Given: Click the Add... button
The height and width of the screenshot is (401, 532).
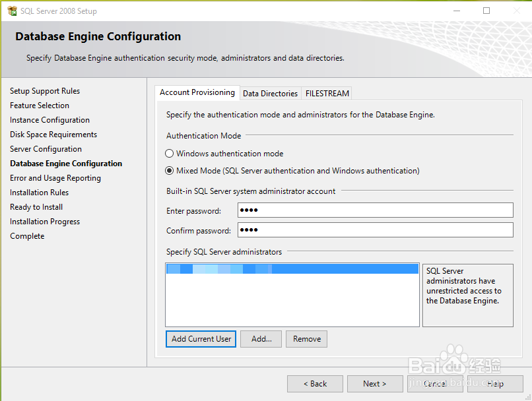Looking at the screenshot, I should point(261,339).
